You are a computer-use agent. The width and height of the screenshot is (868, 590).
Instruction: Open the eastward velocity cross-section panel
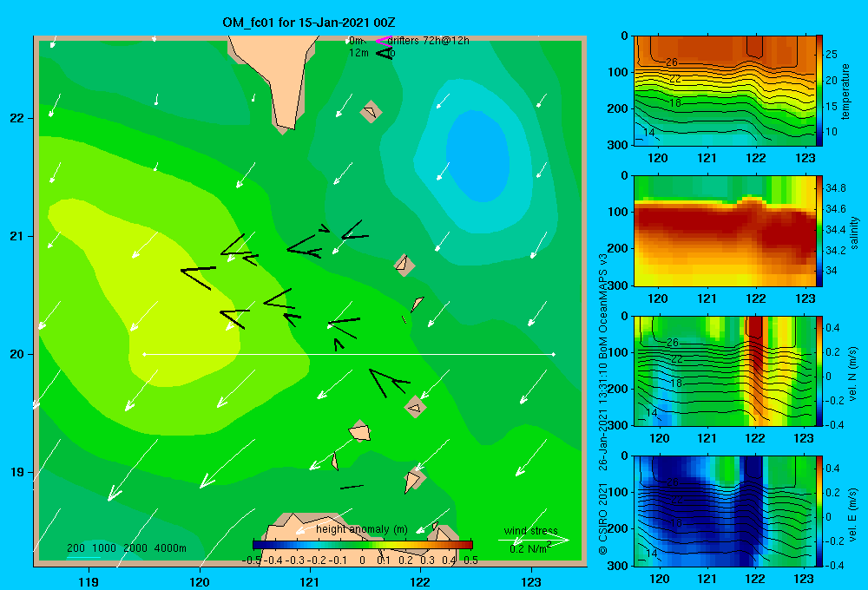(725, 511)
